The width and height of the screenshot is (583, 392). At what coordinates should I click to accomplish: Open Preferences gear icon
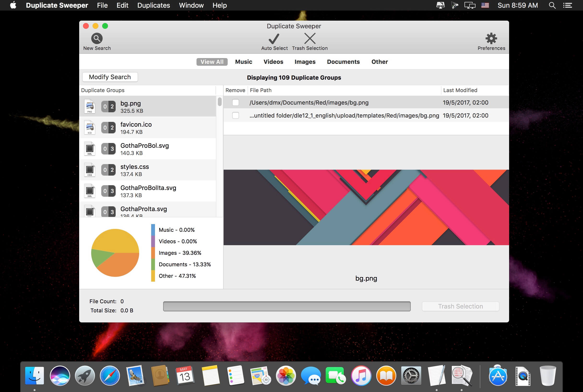(491, 38)
